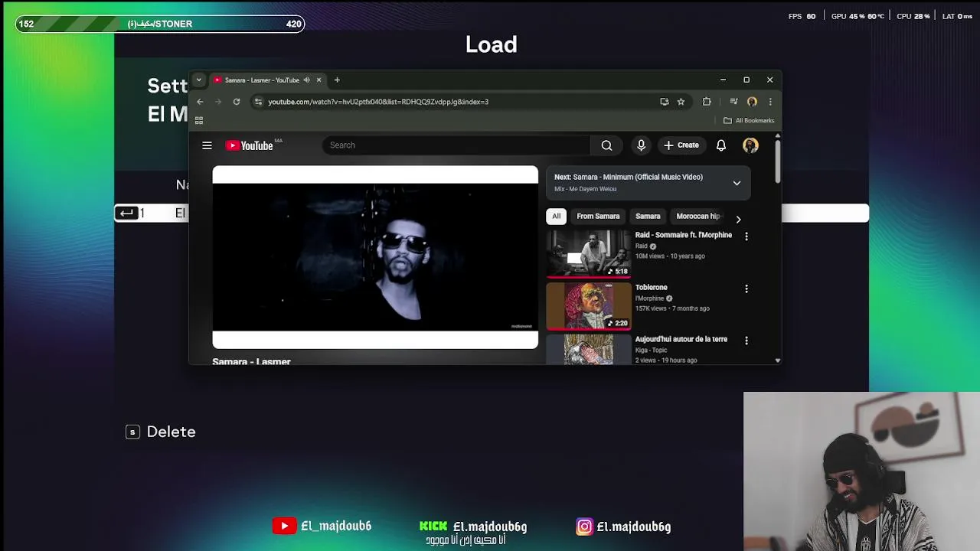Image resolution: width=980 pixels, height=551 pixels.
Task: Open the Chrome extensions puzzle icon
Action: (707, 102)
